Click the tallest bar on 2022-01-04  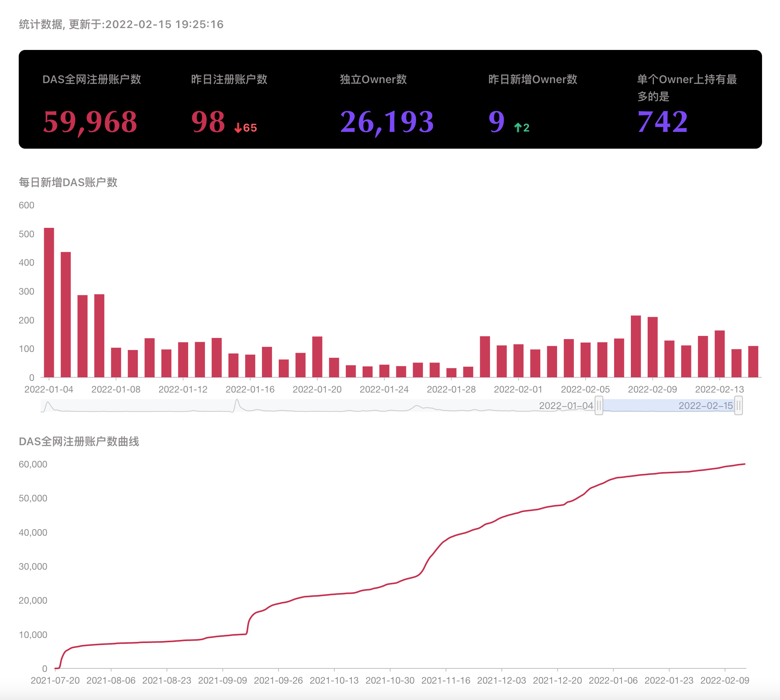tap(49, 302)
